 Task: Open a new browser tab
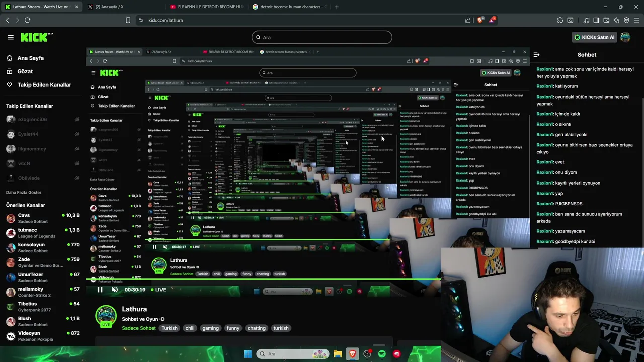(x=337, y=7)
